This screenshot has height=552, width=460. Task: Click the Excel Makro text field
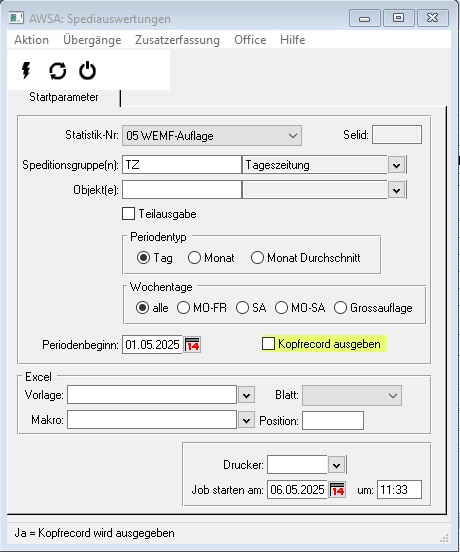click(x=152, y=420)
